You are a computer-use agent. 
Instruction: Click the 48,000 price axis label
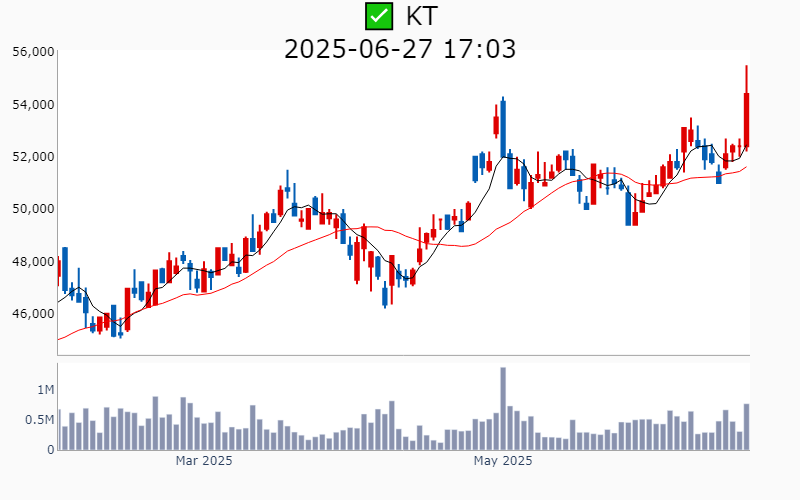[34, 261]
